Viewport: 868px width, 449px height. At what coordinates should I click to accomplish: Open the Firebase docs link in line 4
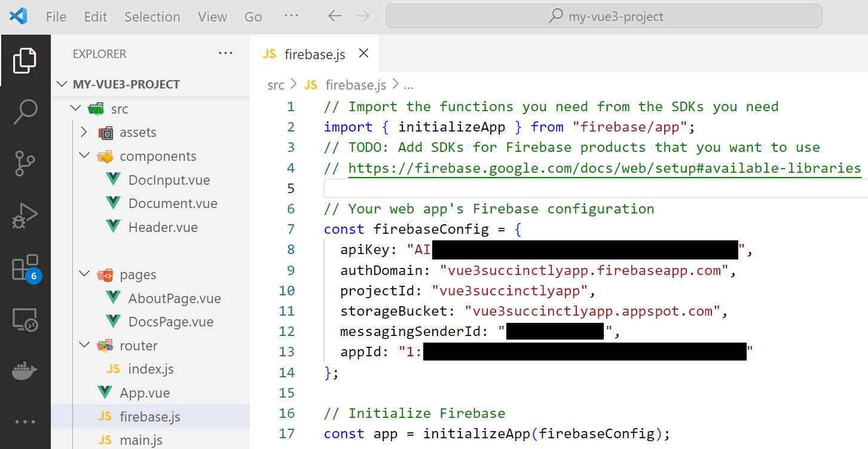click(604, 168)
